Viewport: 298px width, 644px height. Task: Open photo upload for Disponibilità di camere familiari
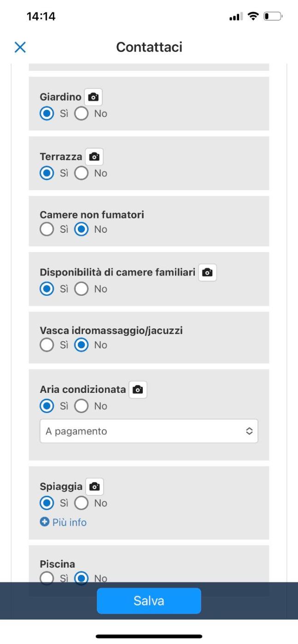tap(208, 272)
